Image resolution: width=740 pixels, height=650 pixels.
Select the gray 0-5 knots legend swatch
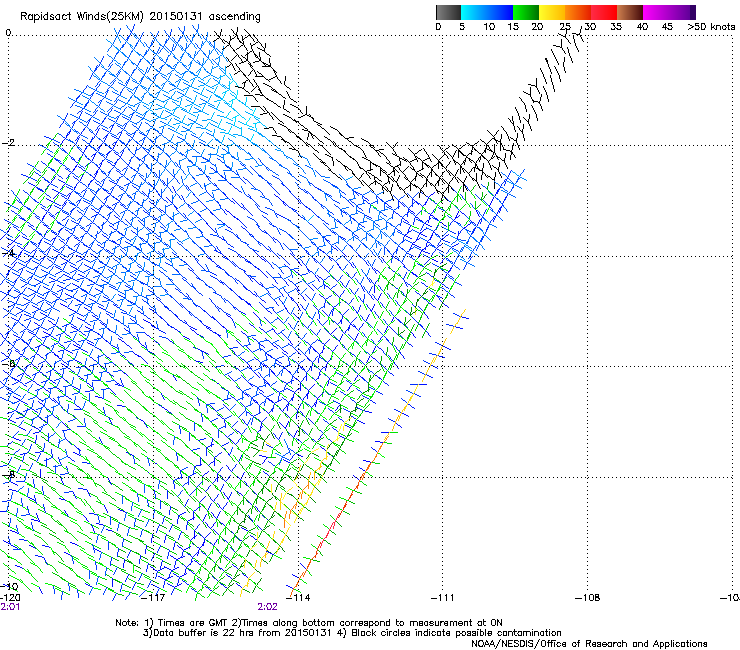448,12
